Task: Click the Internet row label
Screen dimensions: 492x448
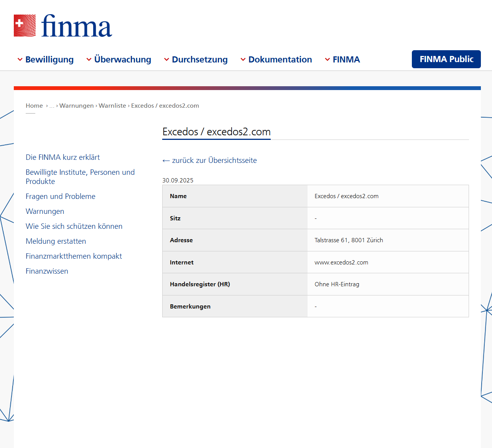Action: (x=182, y=263)
